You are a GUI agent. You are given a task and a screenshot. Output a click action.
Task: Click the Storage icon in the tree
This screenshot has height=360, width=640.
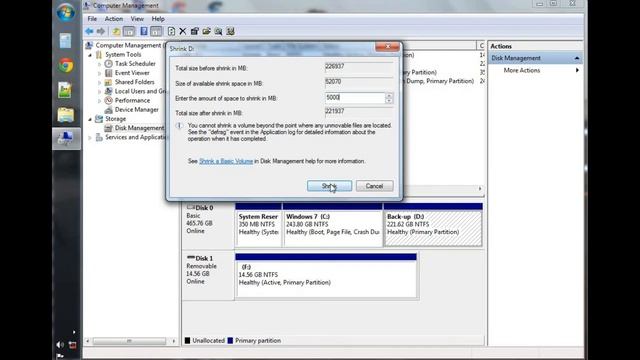click(x=99, y=119)
